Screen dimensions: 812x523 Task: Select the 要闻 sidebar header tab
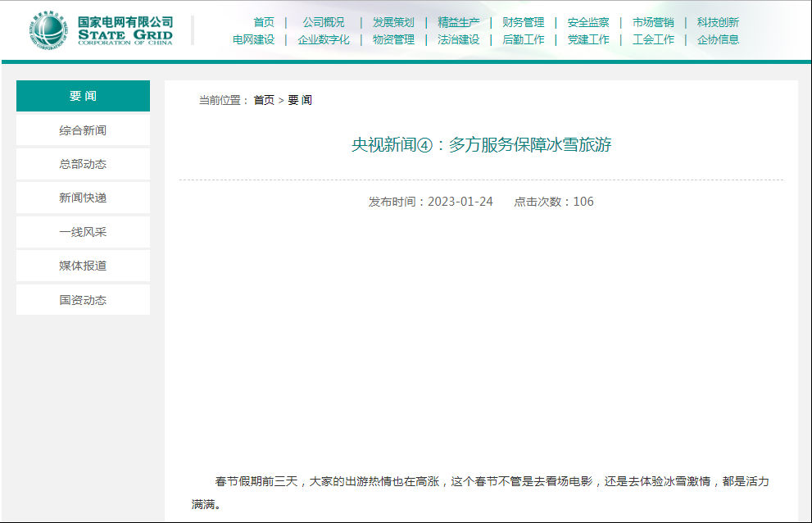(x=83, y=96)
